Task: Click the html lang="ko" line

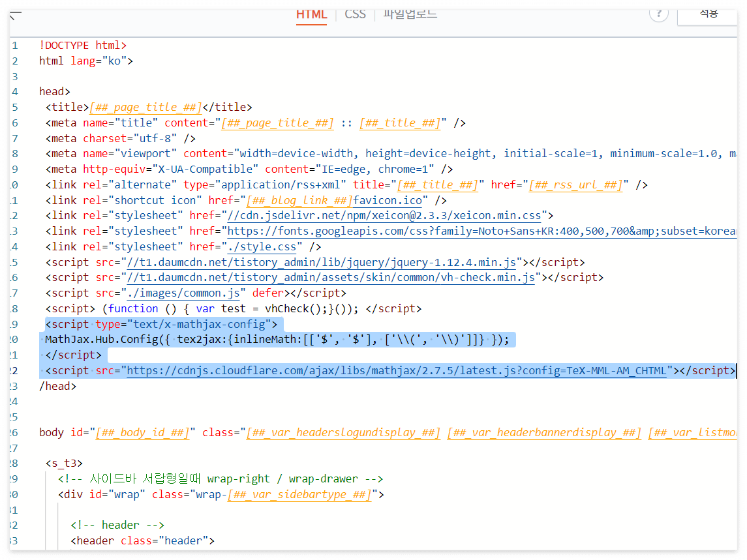Action: pos(85,61)
